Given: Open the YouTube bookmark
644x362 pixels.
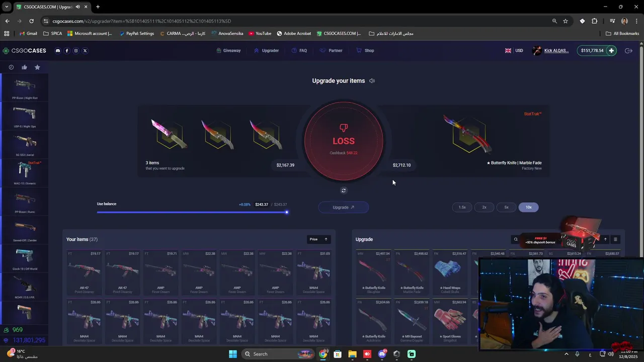Looking at the screenshot, I should [x=260, y=34].
